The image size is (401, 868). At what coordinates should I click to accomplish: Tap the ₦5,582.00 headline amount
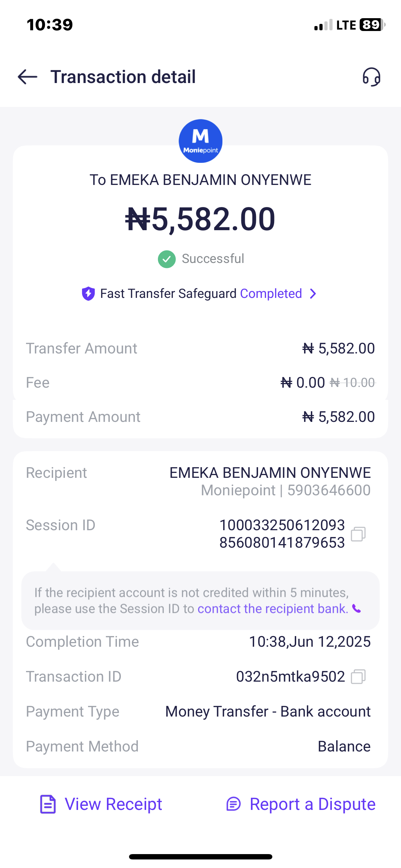pyautogui.click(x=200, y=219)
